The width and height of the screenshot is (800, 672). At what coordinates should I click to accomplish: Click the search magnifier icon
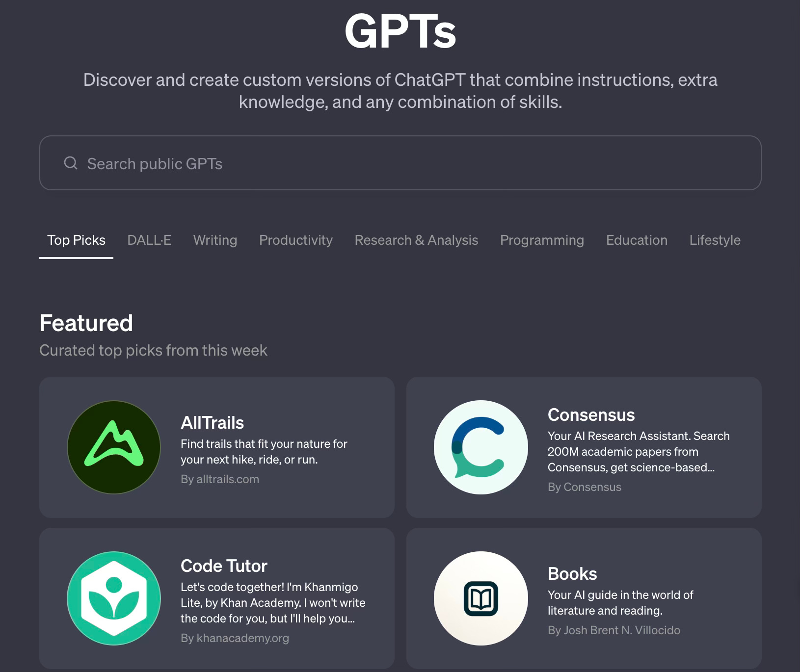pyautogui.click(x=71, y=163)
